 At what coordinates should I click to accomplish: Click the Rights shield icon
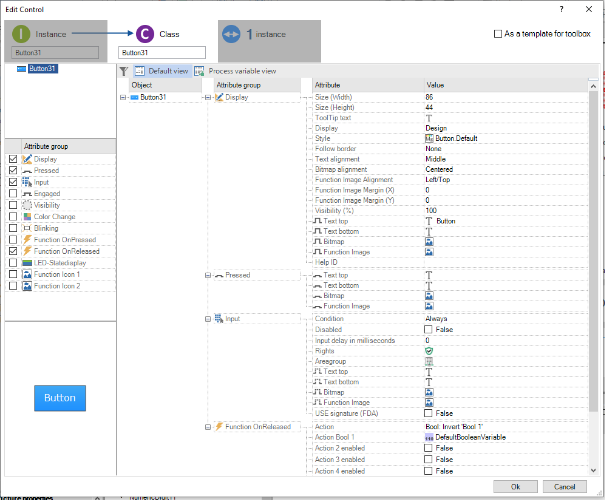(x=429, y=351)
